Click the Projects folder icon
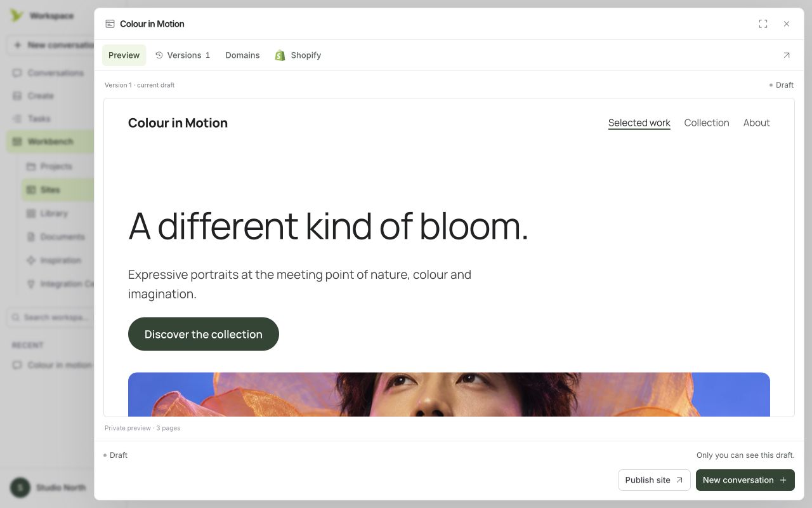This screenshot has width=812, height=508. coord(30,166)
